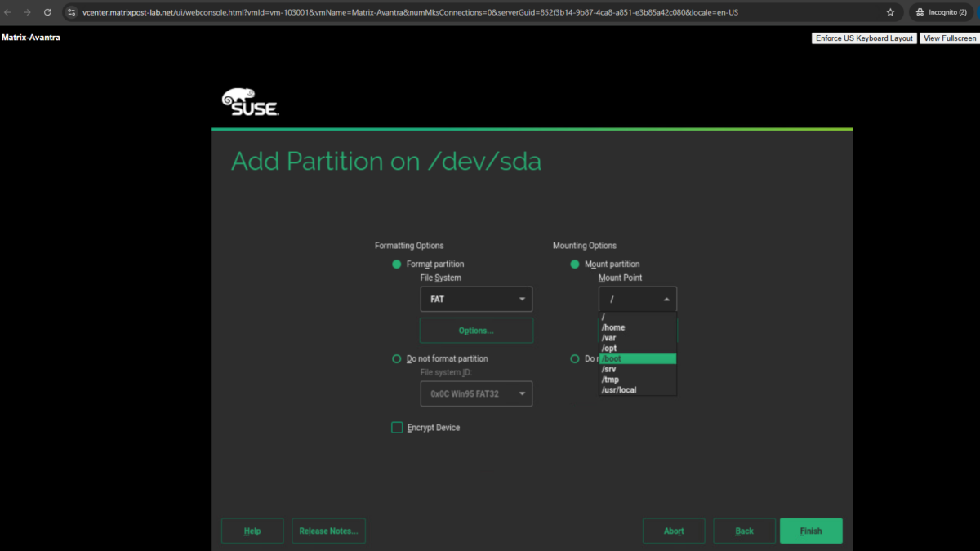Open the File System dropdown showing FAT

click(x=476, y=299)
